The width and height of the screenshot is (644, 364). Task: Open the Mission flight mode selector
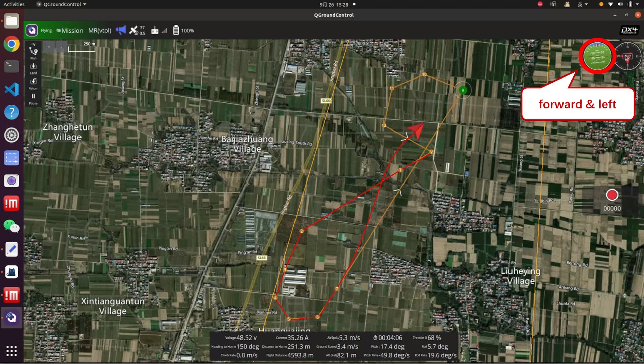70,31
